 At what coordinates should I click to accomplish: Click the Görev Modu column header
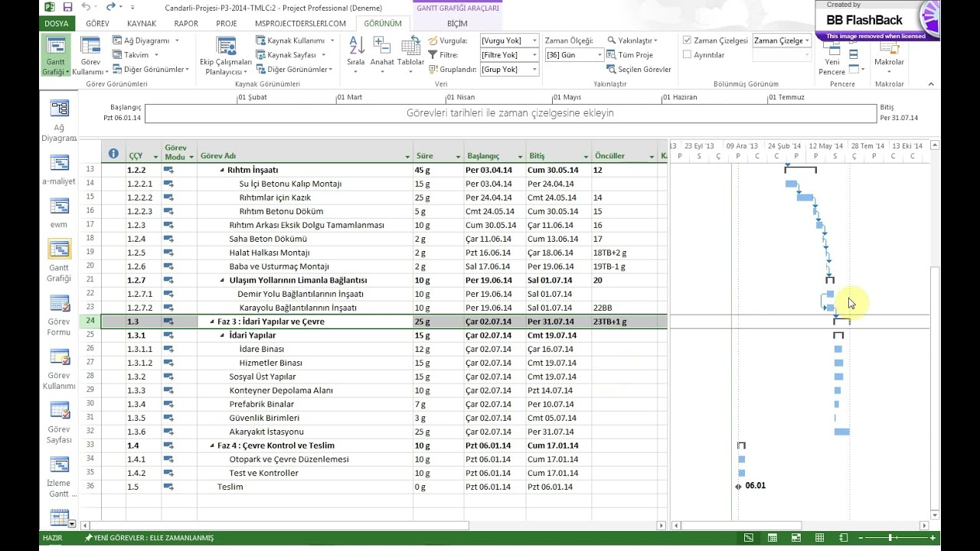coord(179,152)
